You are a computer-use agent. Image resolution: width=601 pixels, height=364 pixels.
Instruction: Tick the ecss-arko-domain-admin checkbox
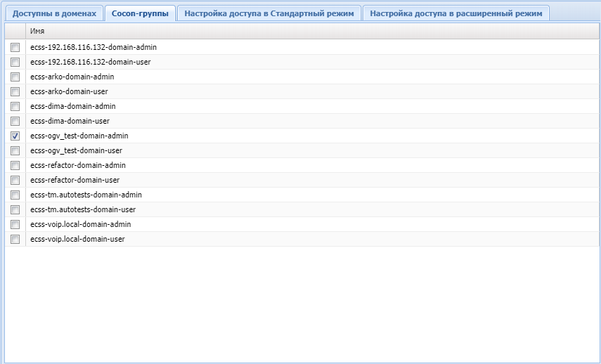15,77
